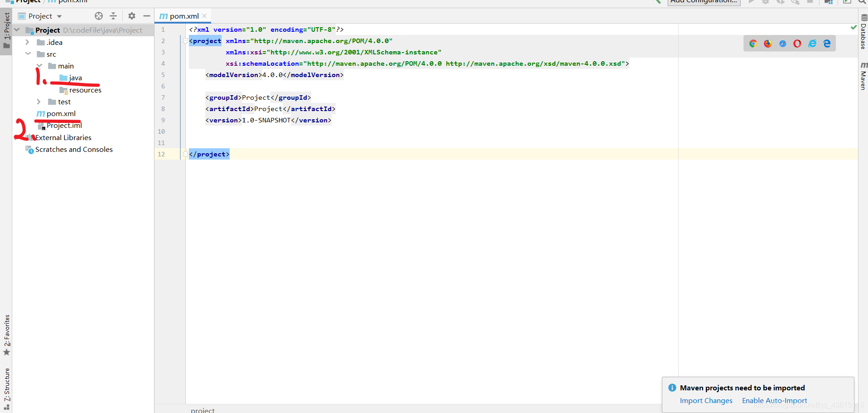
Task: Open pom.xml in Opera browser
Action: click(x=797, y=44)
